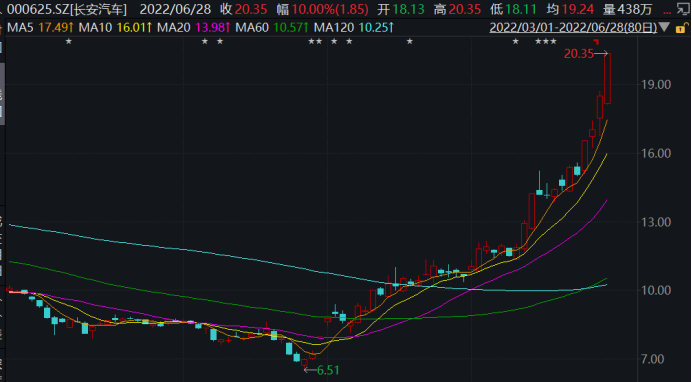Click the 10.00 price axis label
The height and width of the screenshot is (382, 692).
coord(656,290)
